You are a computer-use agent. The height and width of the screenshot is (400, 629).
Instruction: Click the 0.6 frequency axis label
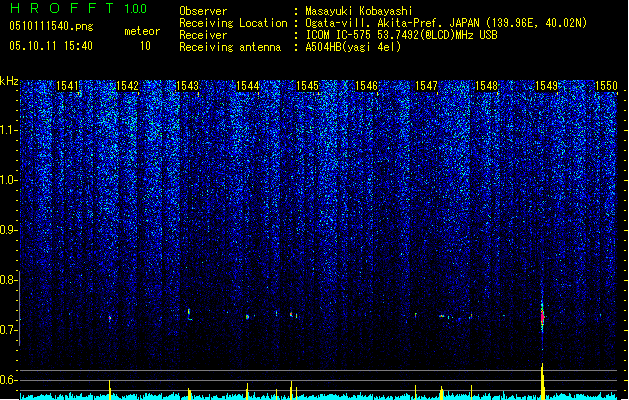pyautogui.click(x=8, y=380)
